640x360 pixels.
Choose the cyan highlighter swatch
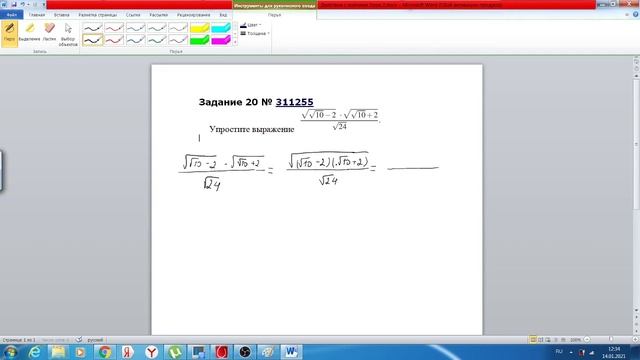[x=221, y=28]
